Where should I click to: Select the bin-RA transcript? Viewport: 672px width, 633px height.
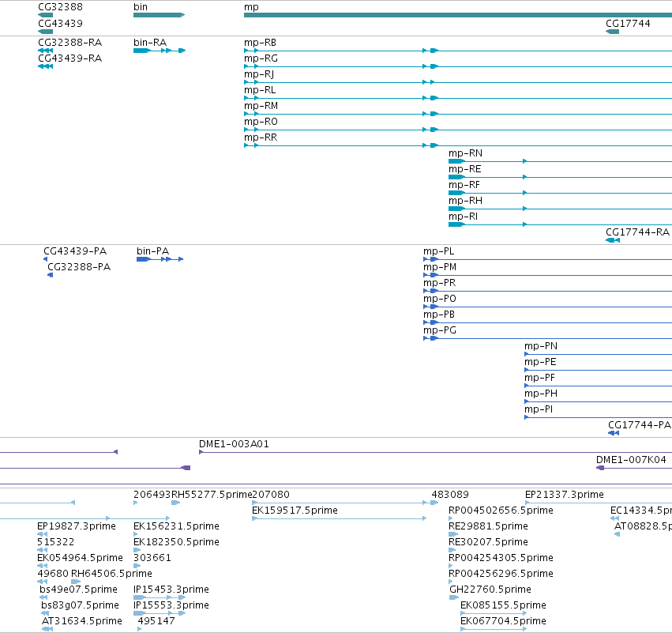[x=150, y=43]
